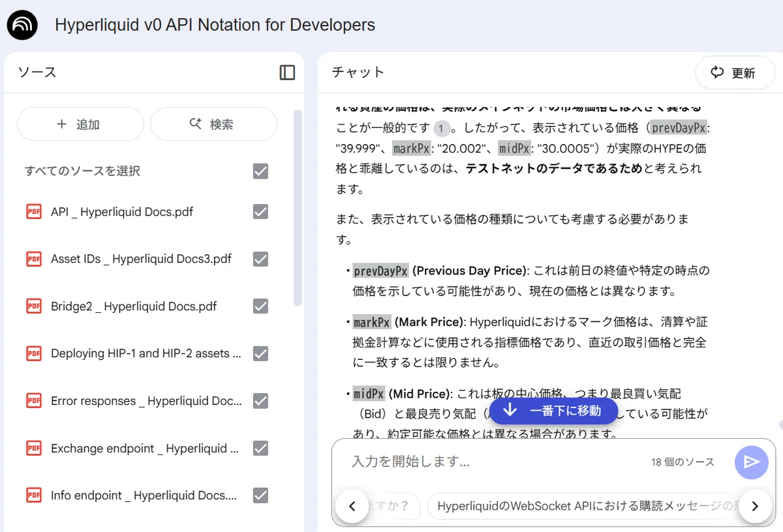Click PDF icon for Bridge2 source

pos(33,306)
